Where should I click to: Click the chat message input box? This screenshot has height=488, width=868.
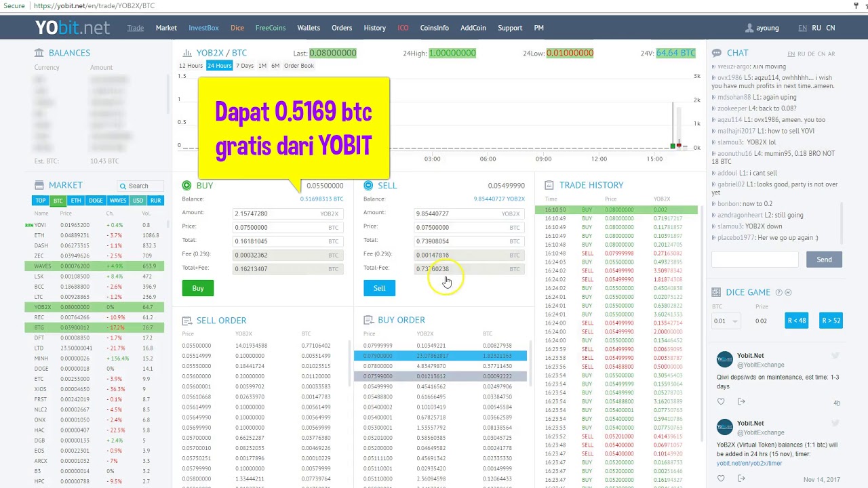coord(755,260)
